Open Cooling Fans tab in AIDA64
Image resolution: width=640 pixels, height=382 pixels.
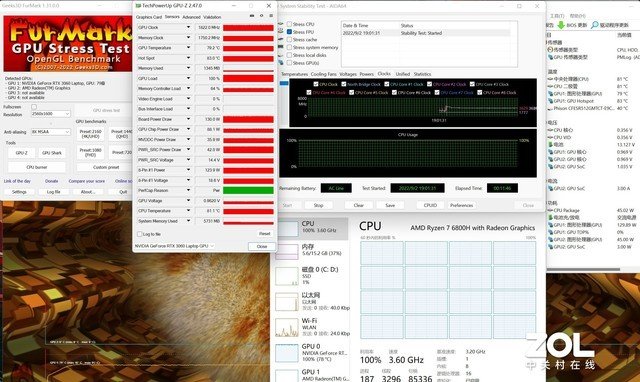point(324,74)
